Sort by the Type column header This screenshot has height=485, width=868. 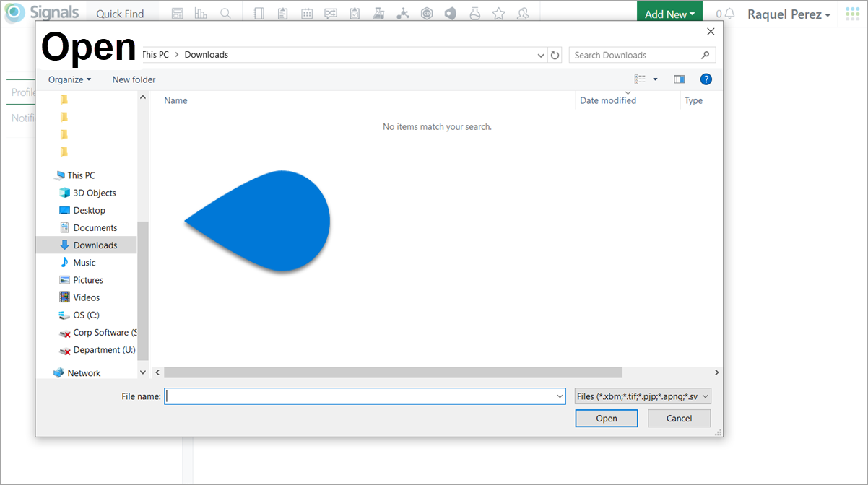(693, 100)
